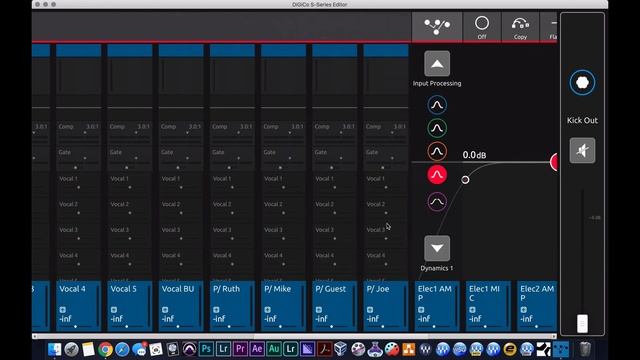
Task: Select the Vocal 5 channel strip
Action: coord(130,306)
